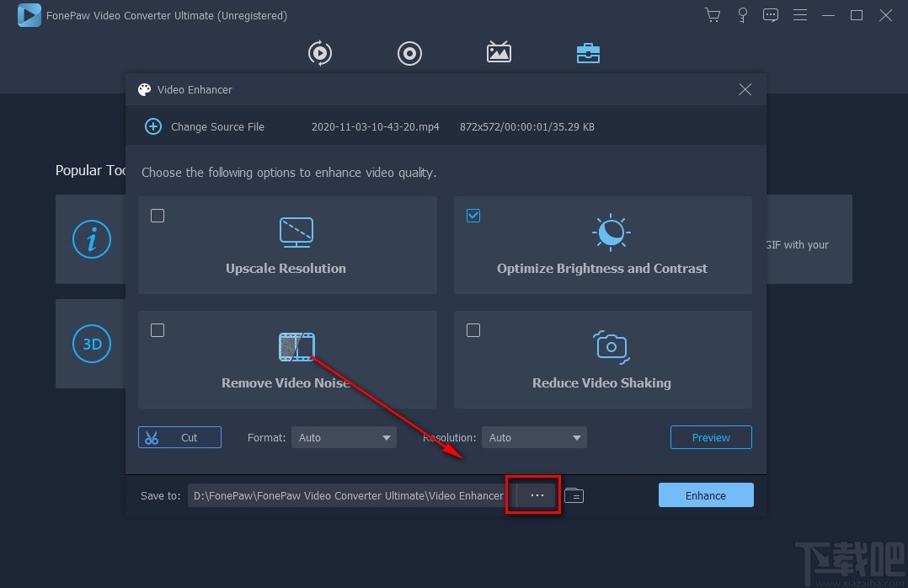Click the Upscale Resolution monitor icon
Image resolution: width=908 pixels, height=588 pixels.
[x=296, y=233]
